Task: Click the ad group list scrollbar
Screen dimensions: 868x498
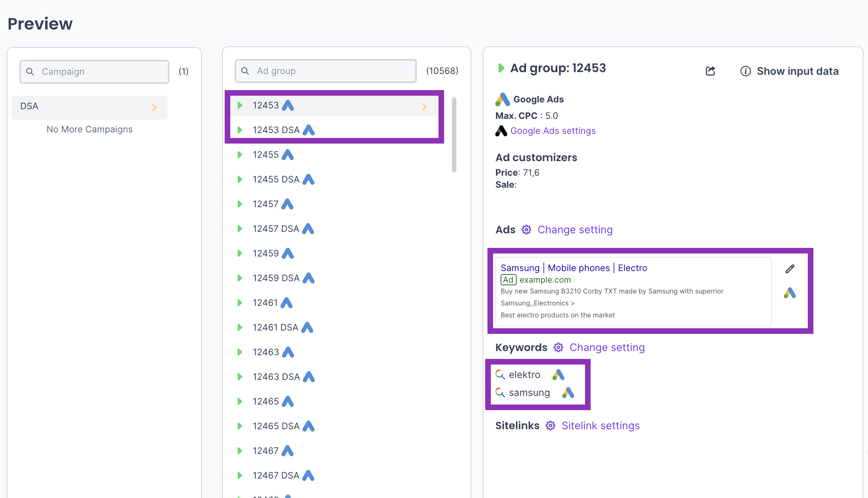Action: tap(454, 135)
